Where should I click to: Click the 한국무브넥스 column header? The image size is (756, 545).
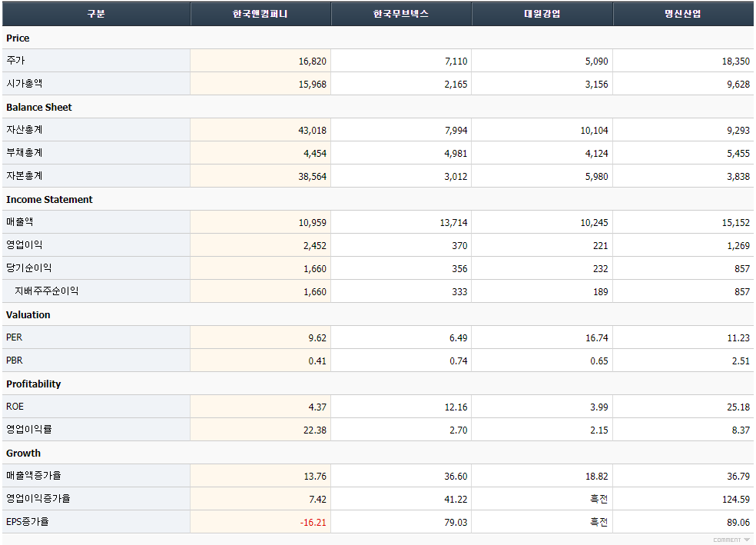tap(400, 14)
